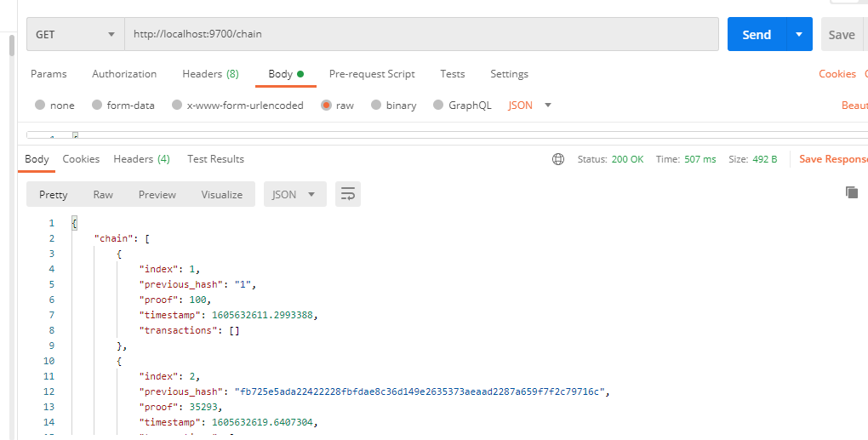Click the proof value 100

click(197, 300)
